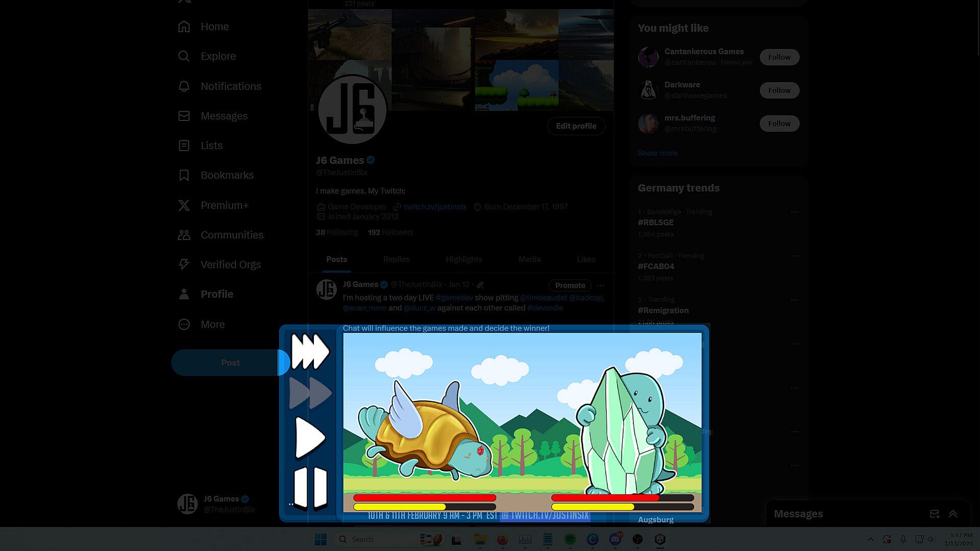
Task: Open the Notifications bell icon
Action: (x=184, y=86)
